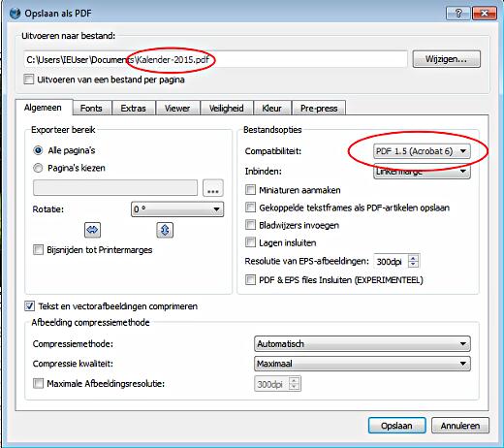Open the page range chooser ellipsis button
Screen dimensions: 504x448
pos(213,188)
